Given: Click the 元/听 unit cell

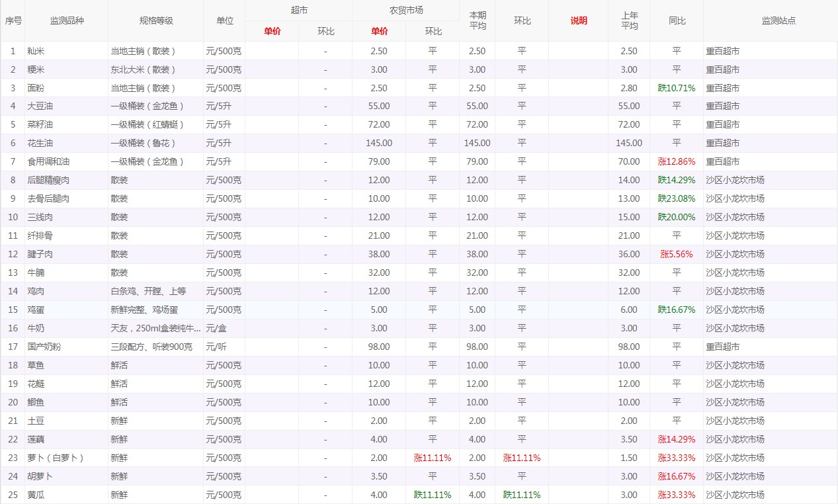Looking at the screenshot, I should point(216,347).
